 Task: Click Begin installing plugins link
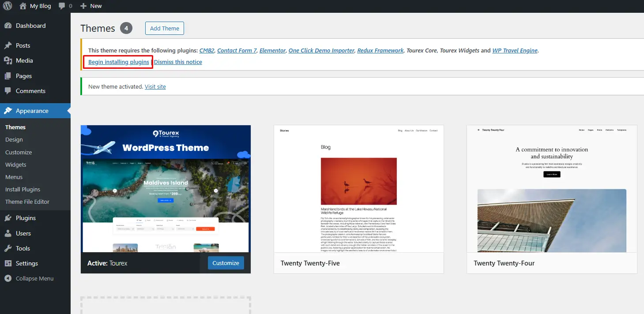[119, 62]
